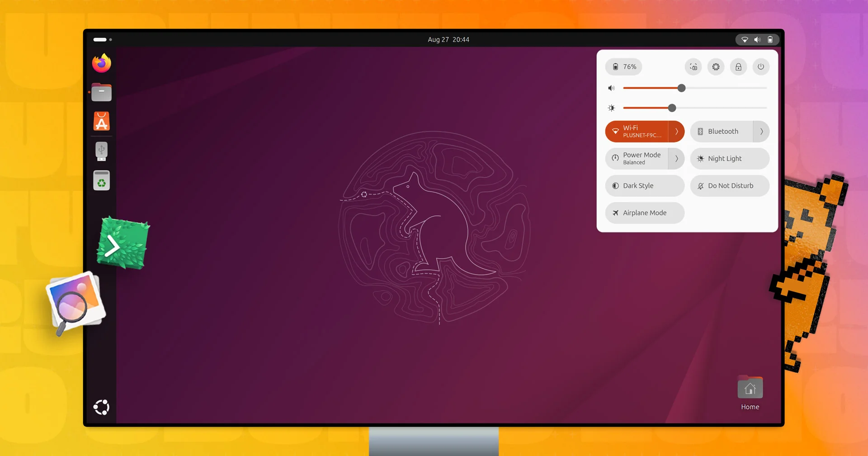Toggle Power Mode Balanced button
The height and width of the screenshot is (456, 868).
(x=637, y=159)
